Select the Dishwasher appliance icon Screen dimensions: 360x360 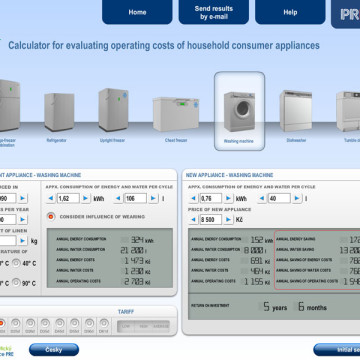click(296, 111)
